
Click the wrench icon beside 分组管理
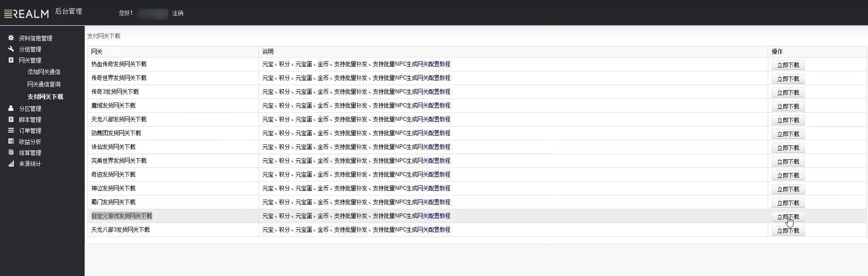(x=11, y=49)
